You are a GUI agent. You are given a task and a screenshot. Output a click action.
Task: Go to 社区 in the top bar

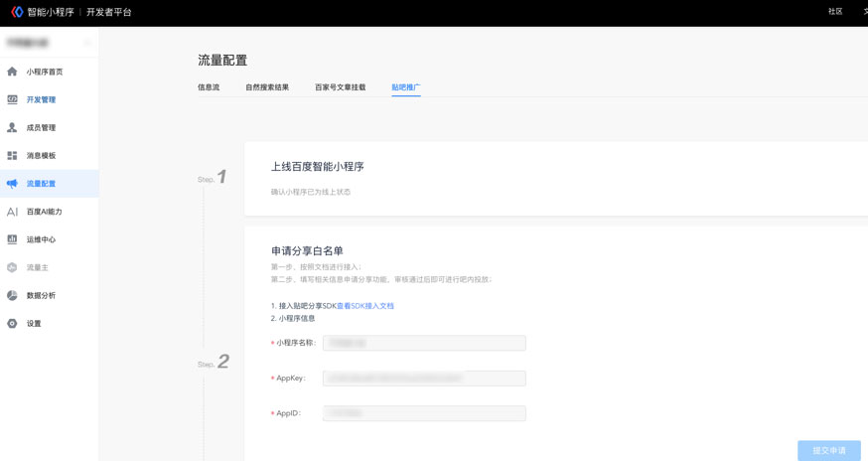coord(835,12)
